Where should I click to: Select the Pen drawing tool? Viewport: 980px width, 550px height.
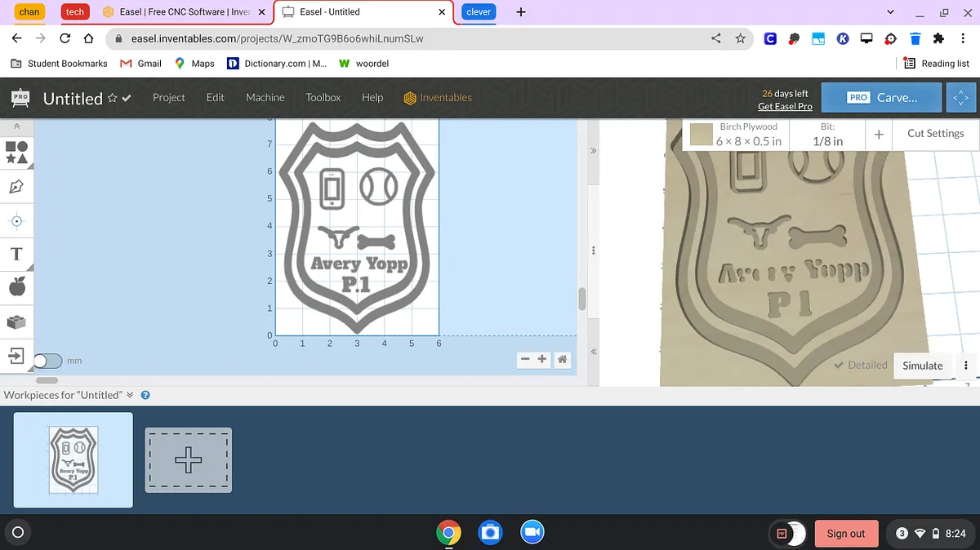tap(16, 187)
